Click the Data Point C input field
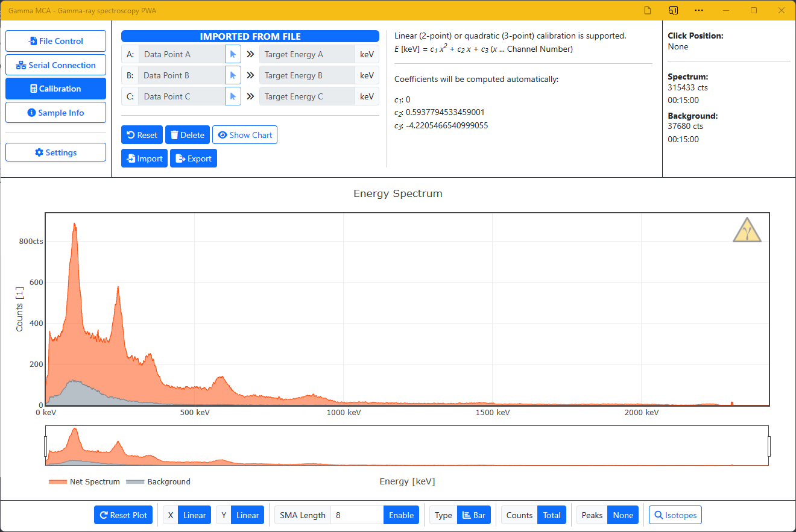Screen dimensions: 796x532 [182, 96]
